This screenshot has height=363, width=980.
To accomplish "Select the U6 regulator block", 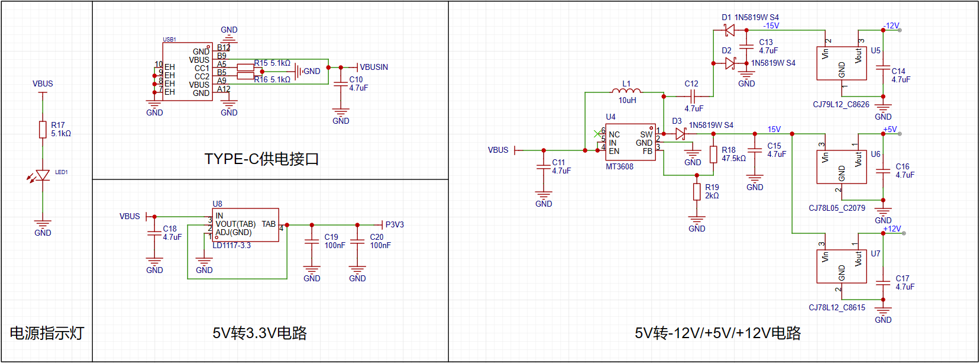I will [842, 167].
